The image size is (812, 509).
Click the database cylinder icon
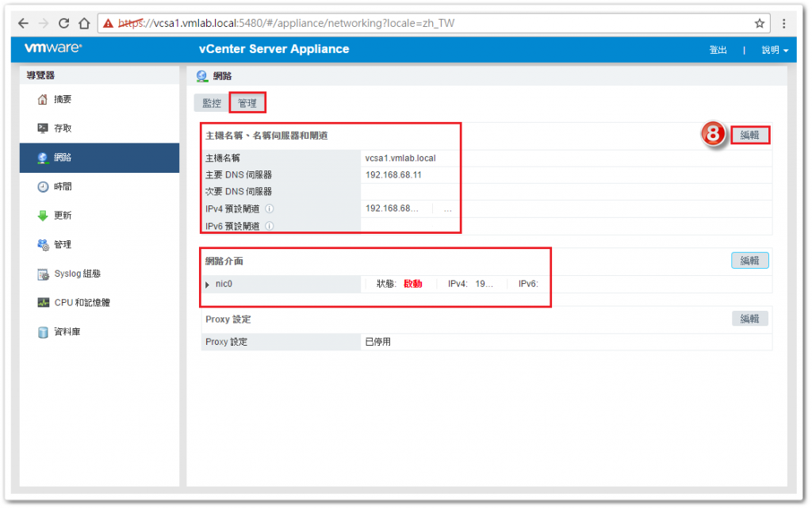[x=43, y=332]
